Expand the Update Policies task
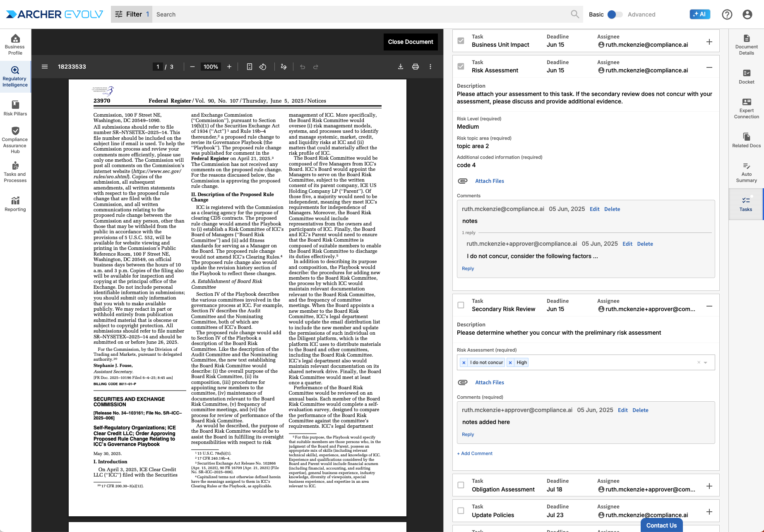Viewport: 764px width, 532px height. click(709, 512)
